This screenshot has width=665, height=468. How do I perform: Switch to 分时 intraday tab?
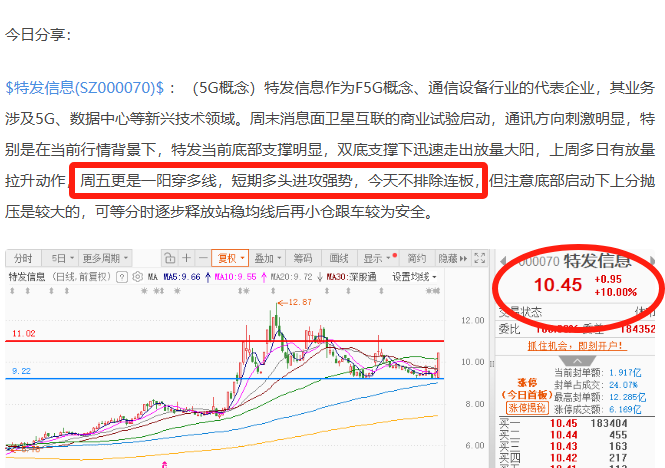23,258
